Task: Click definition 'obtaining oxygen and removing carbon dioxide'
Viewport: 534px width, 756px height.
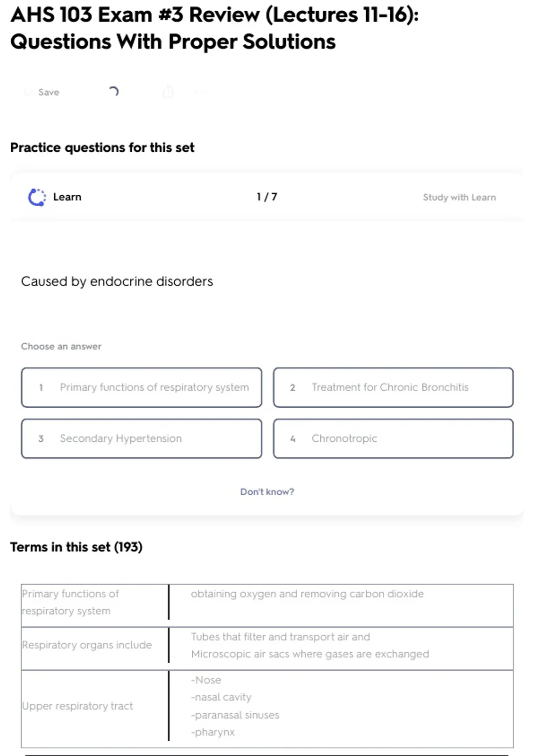Action: coord(307,594)
